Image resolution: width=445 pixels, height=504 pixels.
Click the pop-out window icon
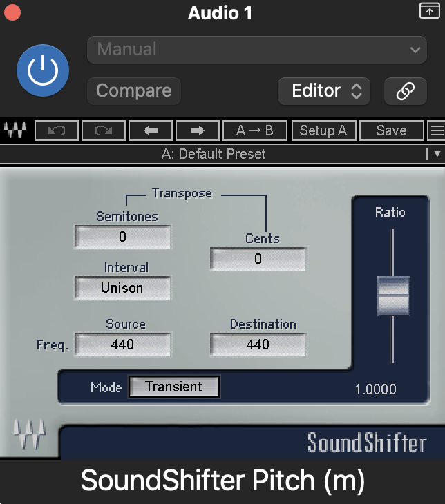coord(430,11)
